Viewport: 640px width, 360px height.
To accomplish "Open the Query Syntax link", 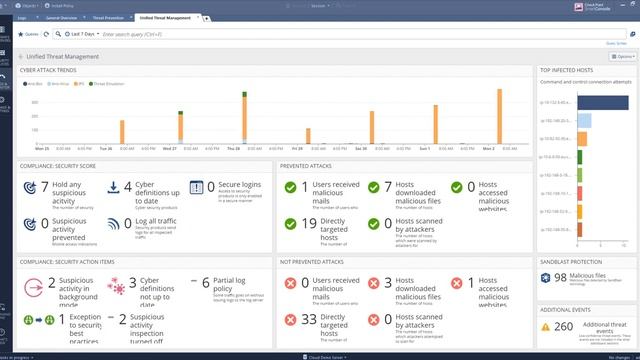I will pyautogui.click(x=616, y=43).
